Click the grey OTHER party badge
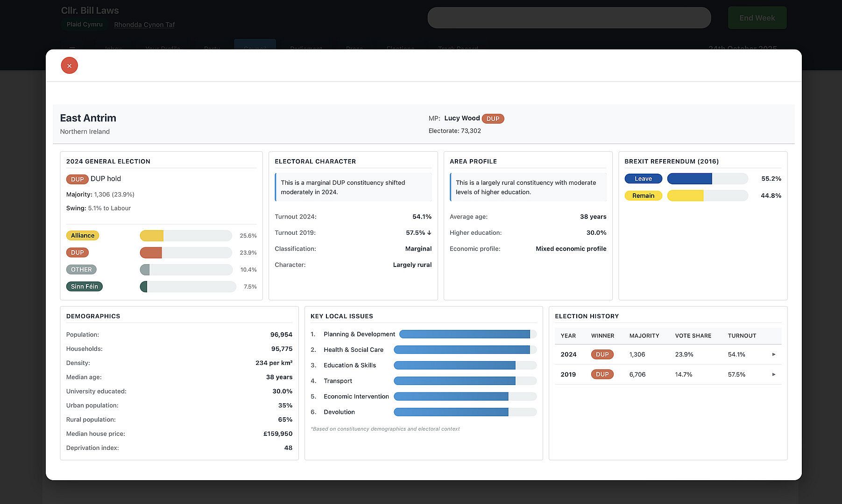This screenshot has height=504, width=842. click(81, 270)
